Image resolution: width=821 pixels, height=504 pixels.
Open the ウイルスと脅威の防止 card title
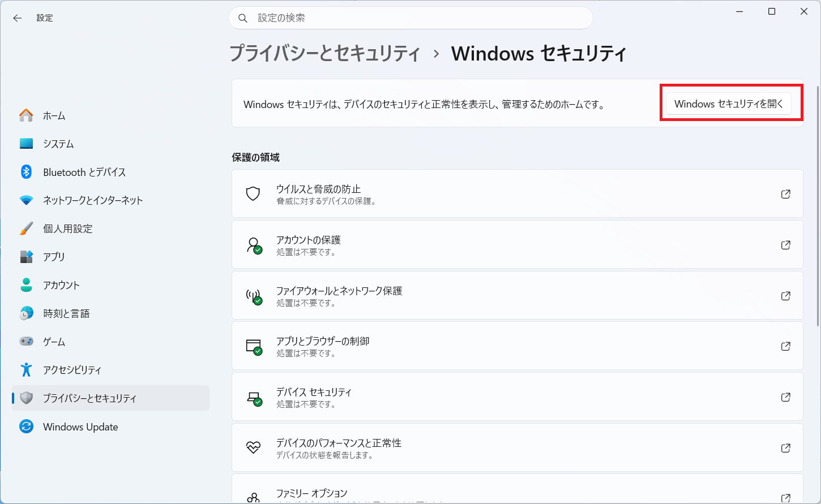click(x=318, y=189)
